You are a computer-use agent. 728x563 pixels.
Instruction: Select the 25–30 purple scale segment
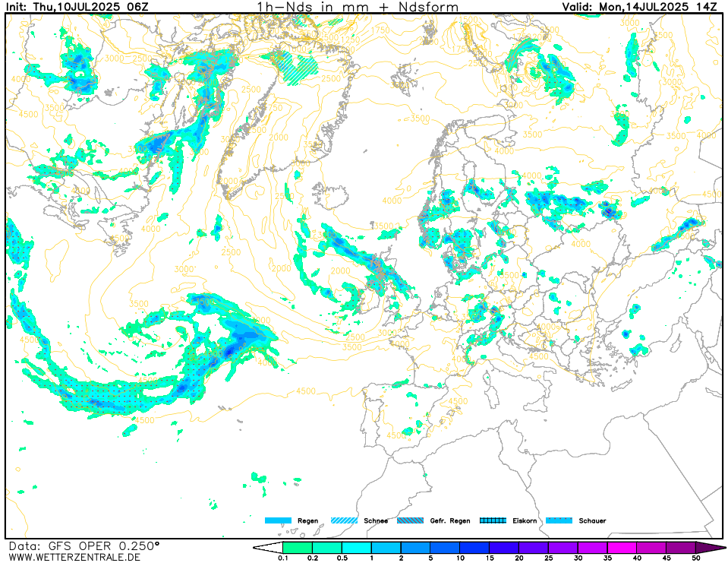(563, 548)
